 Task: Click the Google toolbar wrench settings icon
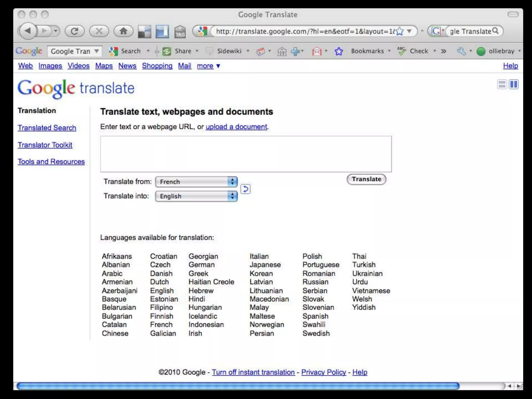461,51
